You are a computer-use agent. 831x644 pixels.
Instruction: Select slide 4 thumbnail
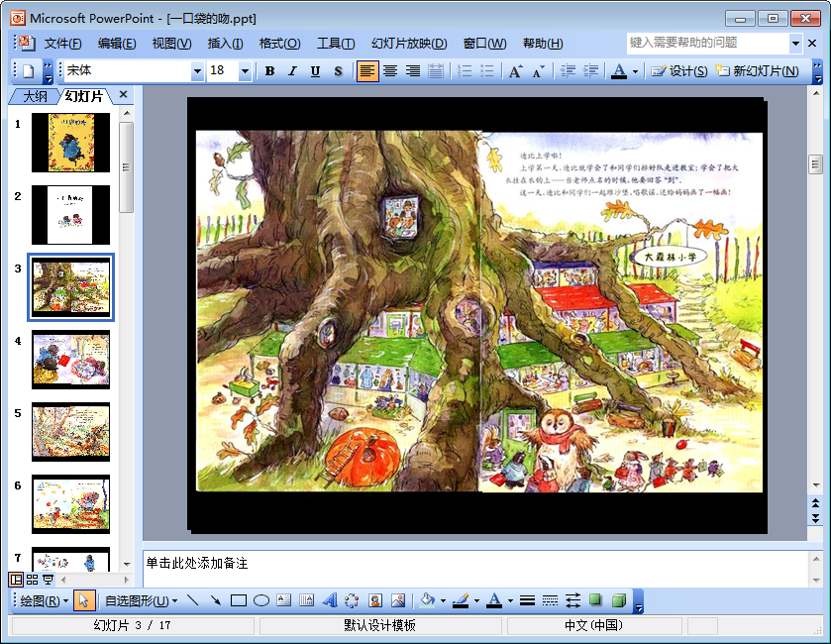click(x=70, y=360)
